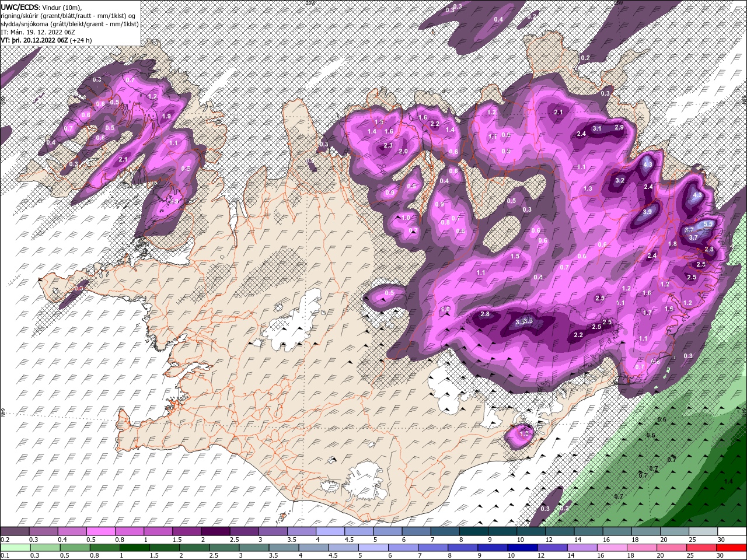Pick the light green swatch between 0.3 and 0.5
The height and width of the screenshot is (560, 747).
(x=45, y=547)
